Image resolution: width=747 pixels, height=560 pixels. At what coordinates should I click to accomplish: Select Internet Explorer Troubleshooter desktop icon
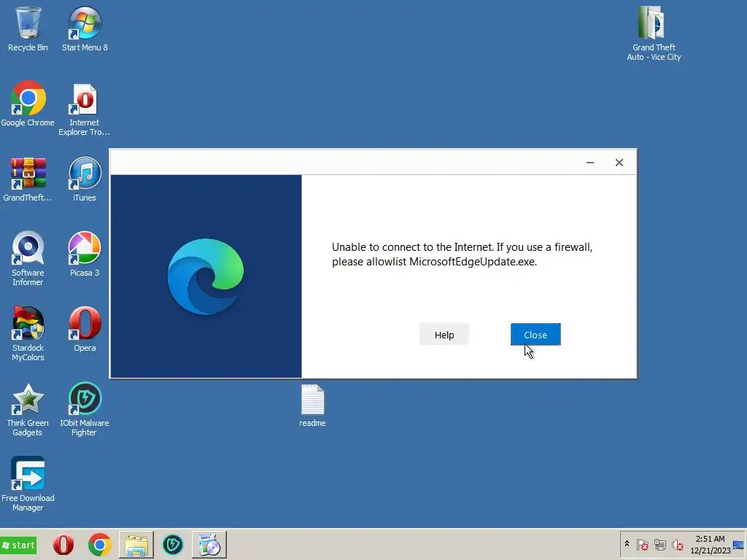[x=85, y=109]
